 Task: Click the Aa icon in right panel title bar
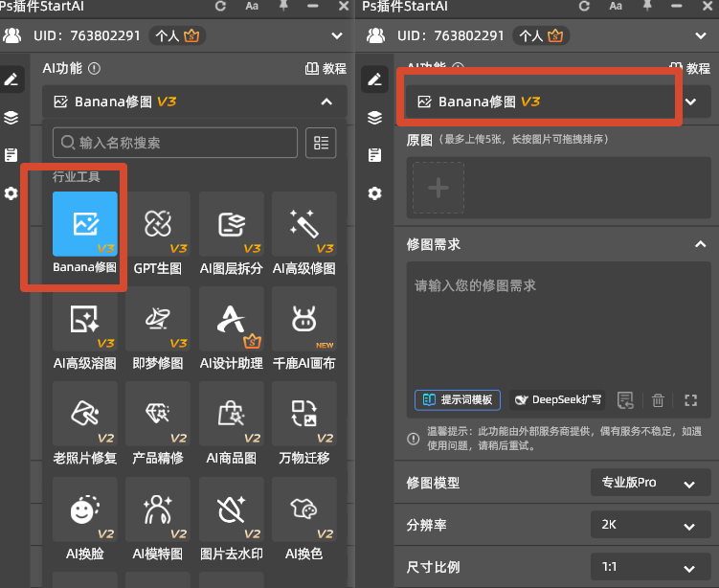[x=616, y=6]
